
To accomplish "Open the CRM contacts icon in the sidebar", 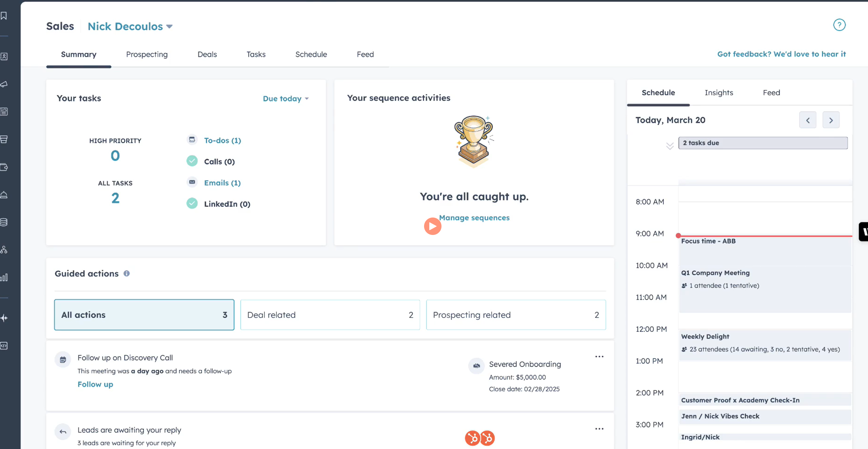I will pyautogui.click(x=4, y=56).
